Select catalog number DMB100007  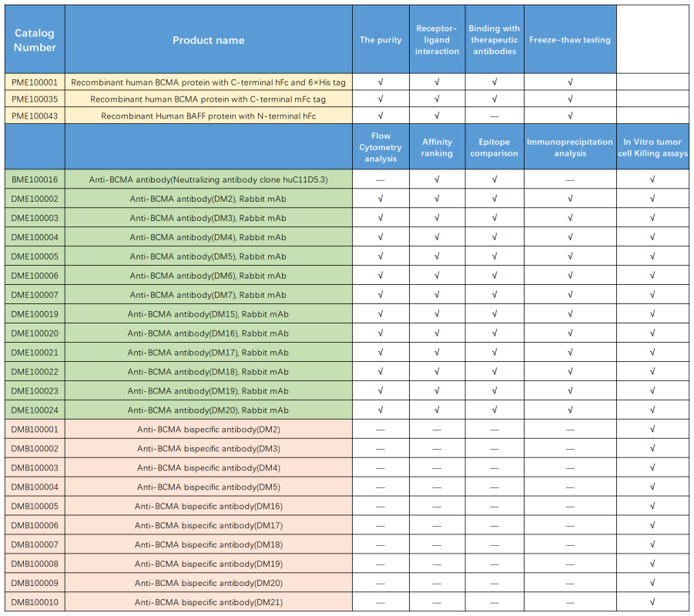coord(35,544)
